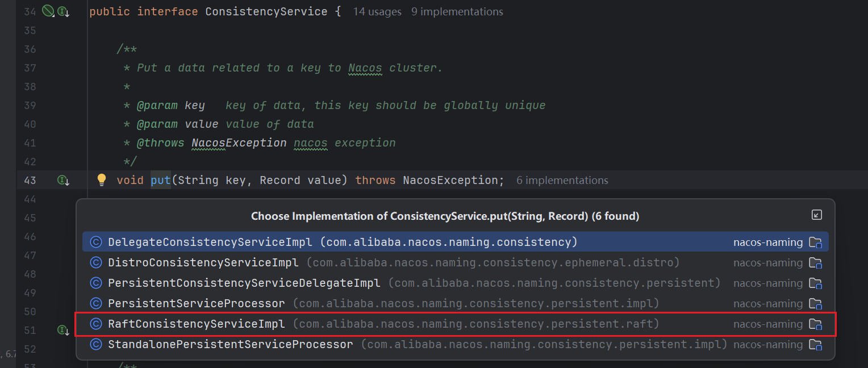Click the class icon beside DelegateConsistencyServiceImpl
The image size is (868, 368).
[96, 242]
